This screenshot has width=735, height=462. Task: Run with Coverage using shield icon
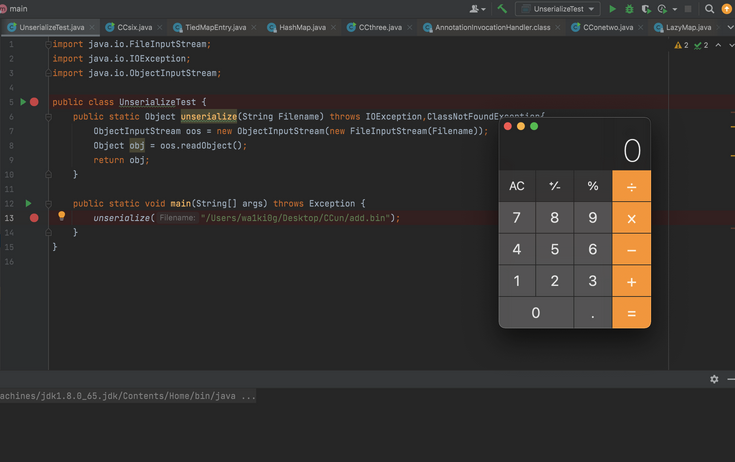coord(646,9)
